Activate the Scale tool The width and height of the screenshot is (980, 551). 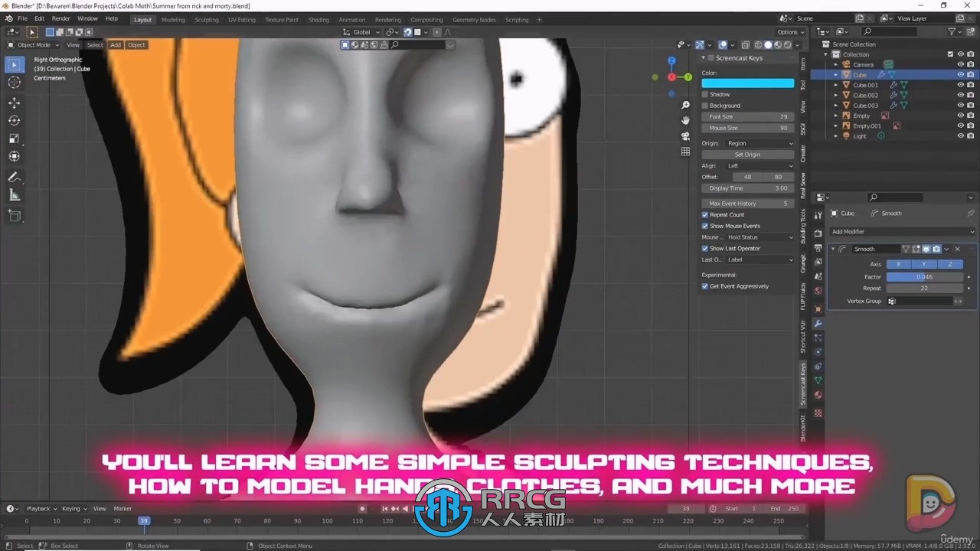(15, 139)
